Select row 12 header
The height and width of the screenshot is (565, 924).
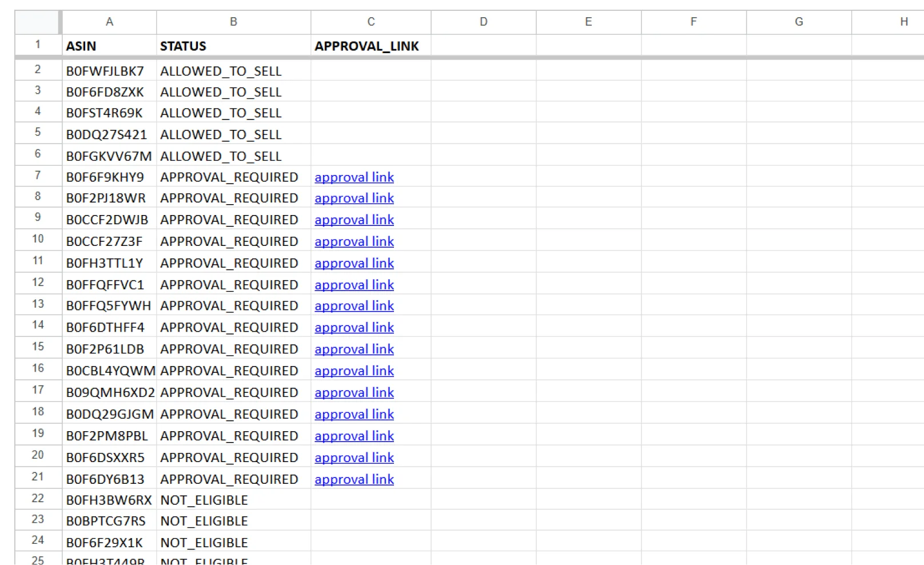tap(38, 283)
